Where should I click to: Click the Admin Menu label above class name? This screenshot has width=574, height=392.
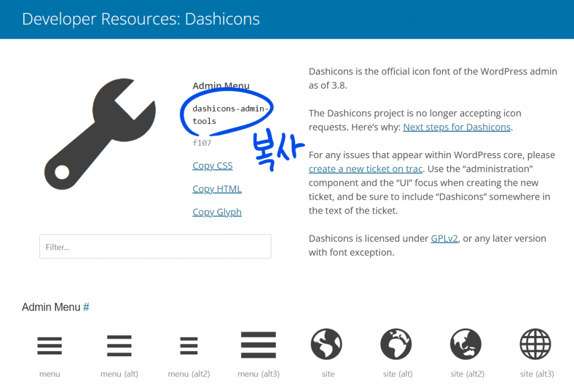[x=221, y=86]
